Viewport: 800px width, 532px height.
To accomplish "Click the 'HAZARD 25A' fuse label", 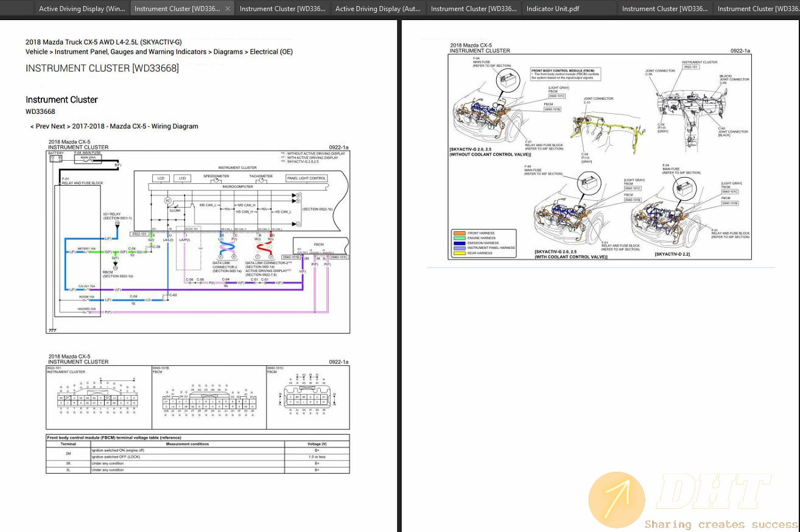I will point(86,309).
